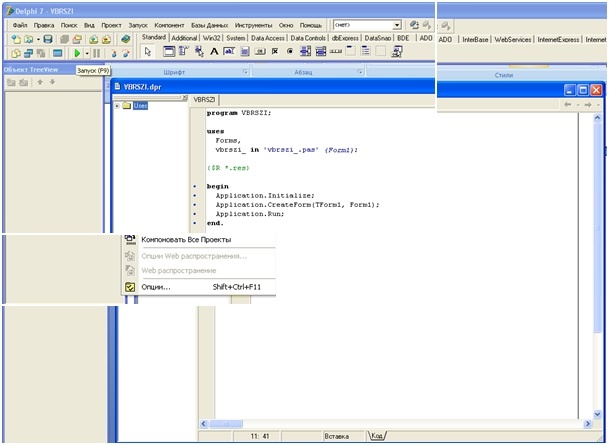Pick the ActionList component icon

click(397, 51)
